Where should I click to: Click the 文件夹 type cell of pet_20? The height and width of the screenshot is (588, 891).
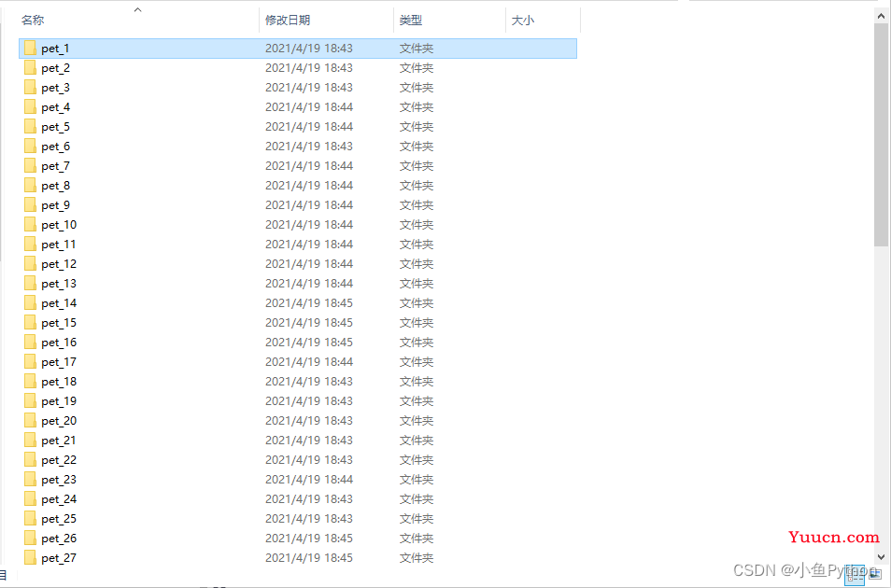416,421
